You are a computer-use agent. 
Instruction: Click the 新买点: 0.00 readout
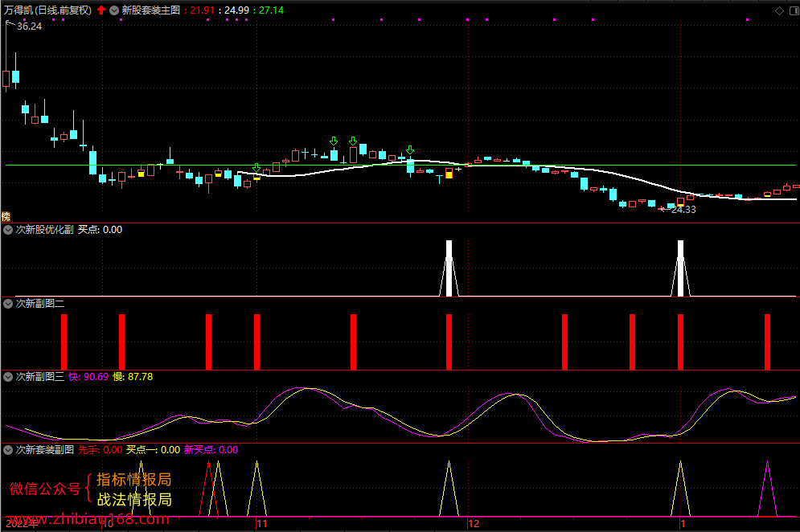coord(211,450)
